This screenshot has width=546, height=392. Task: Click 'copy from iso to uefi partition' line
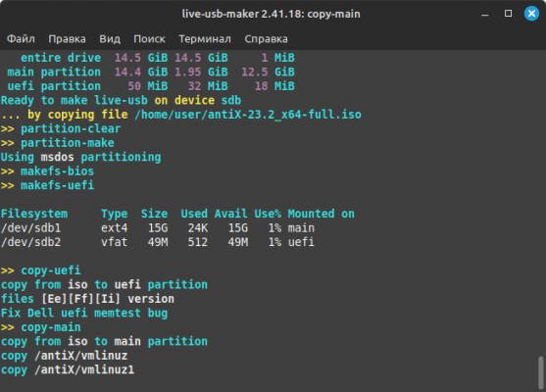(x=104, y=285)
